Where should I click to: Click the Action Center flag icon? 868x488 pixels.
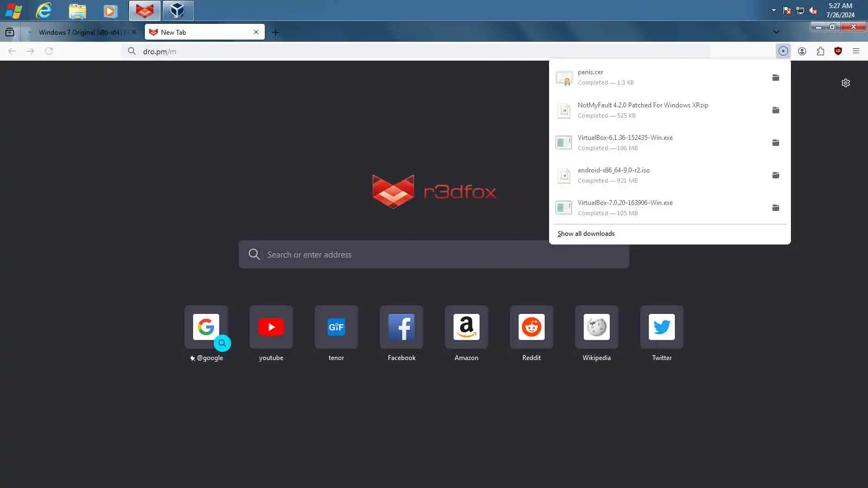pos(787,10)
